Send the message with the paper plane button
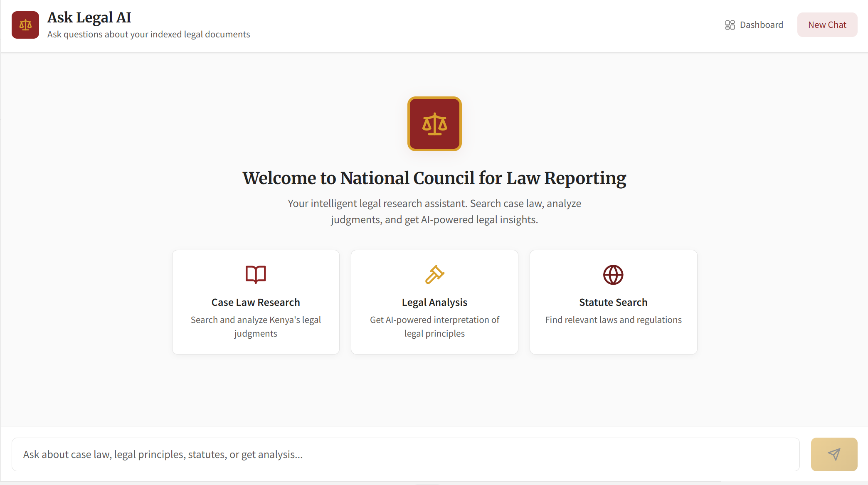Screen dimensions: 868x485 click(x=834, y=454)
